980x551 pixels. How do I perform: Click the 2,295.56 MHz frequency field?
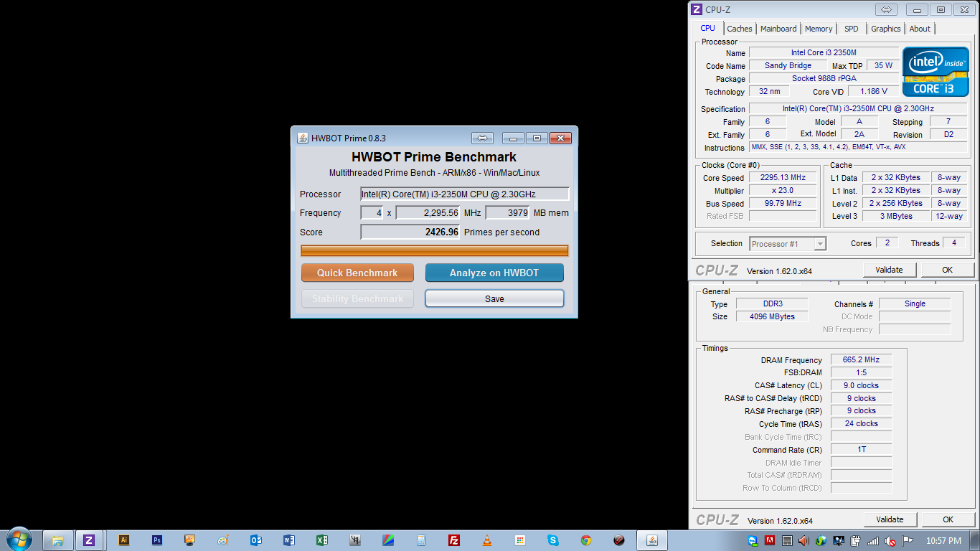428,213
